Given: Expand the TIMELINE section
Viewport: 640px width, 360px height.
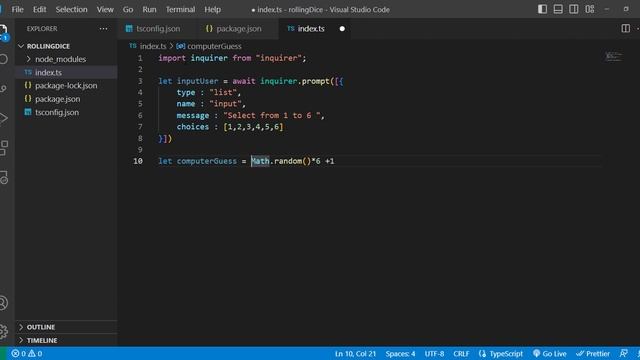Looking at the screenshot, I should 42,340.
